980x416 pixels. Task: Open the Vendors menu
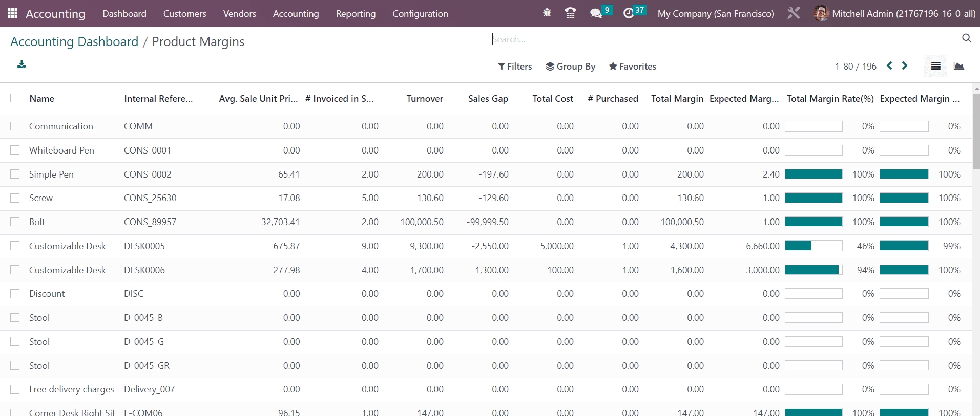pos(239,14)
